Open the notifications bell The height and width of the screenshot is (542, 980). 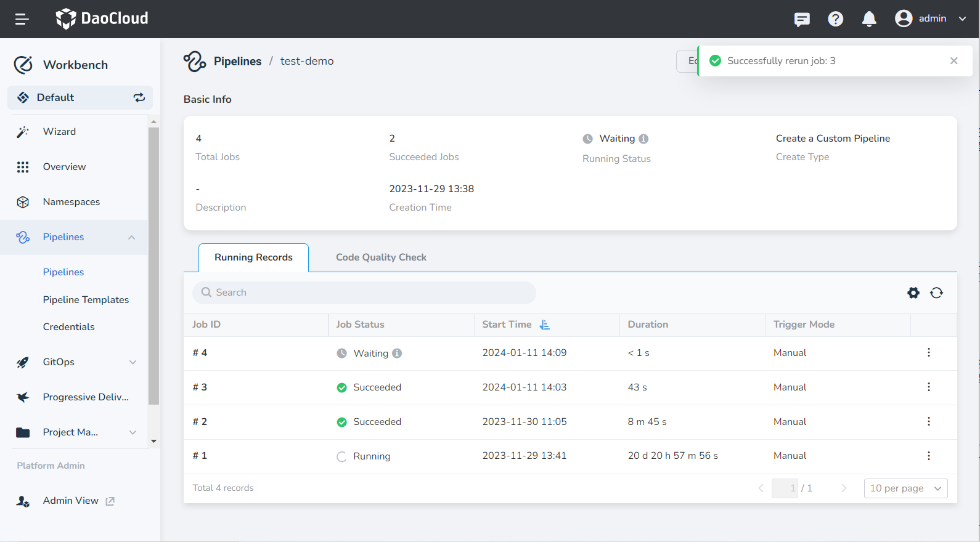coord(869,19)
